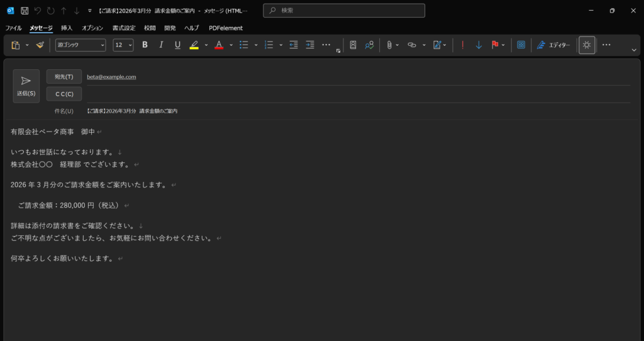Insert a link using the chain icon

412,45
